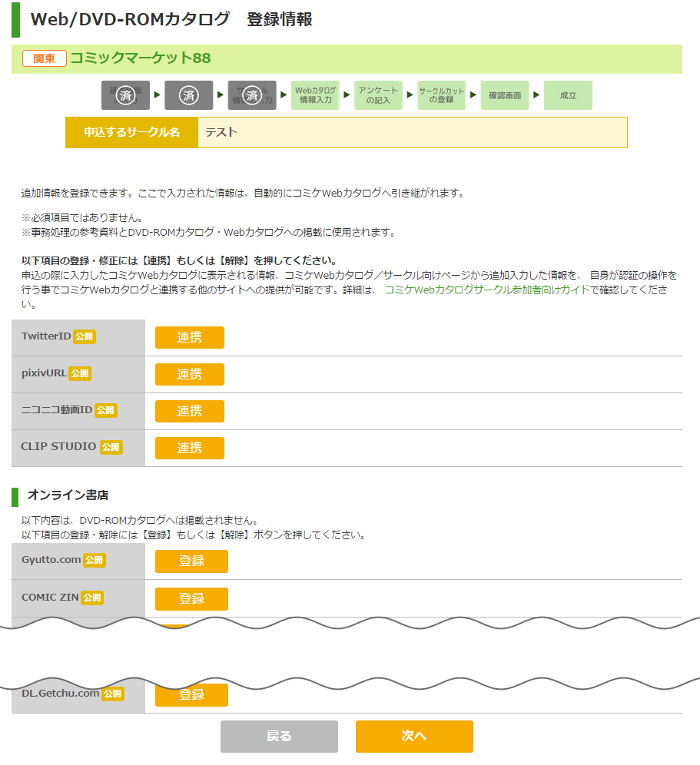Link pixivURL with its 連携 button
The width and height of the screenshot is (700, 765).
click(190, 374)
